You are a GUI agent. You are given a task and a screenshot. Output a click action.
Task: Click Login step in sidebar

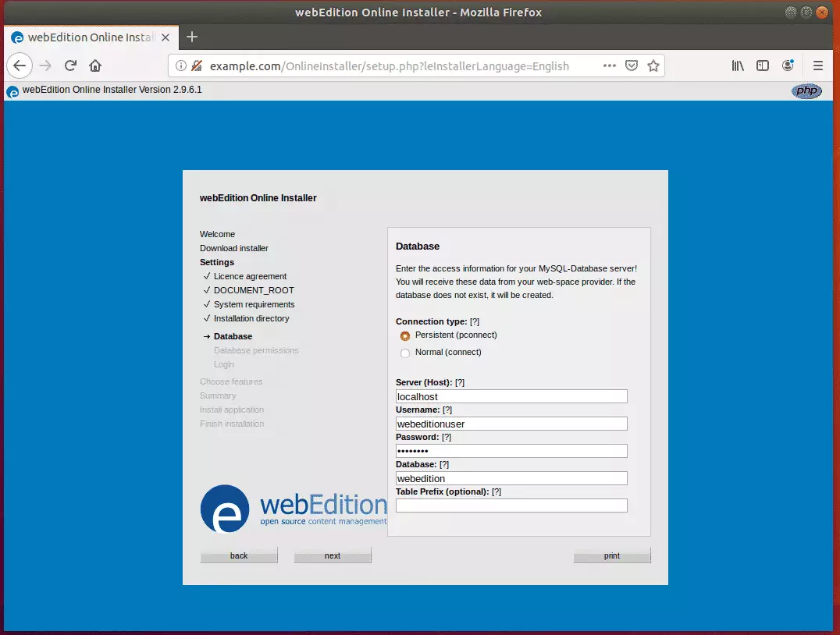[224, 364]
